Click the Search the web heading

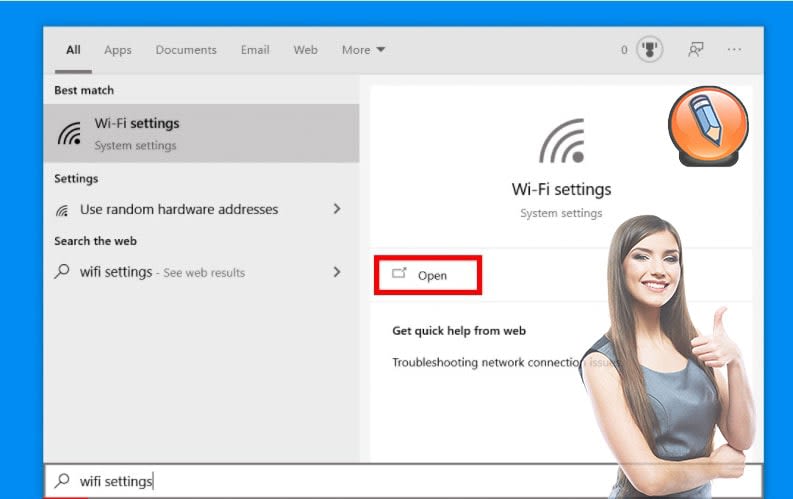(x=96, y=241)
